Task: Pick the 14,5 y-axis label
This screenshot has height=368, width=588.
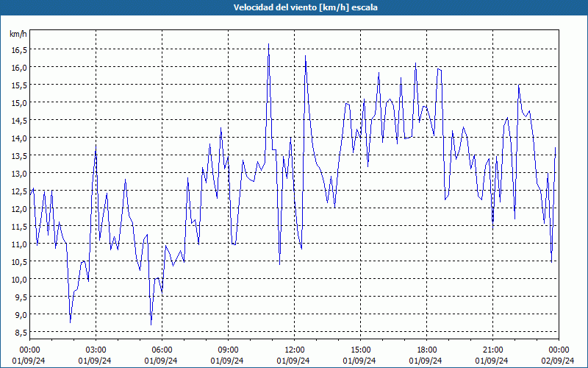Action: coord(18,120)
